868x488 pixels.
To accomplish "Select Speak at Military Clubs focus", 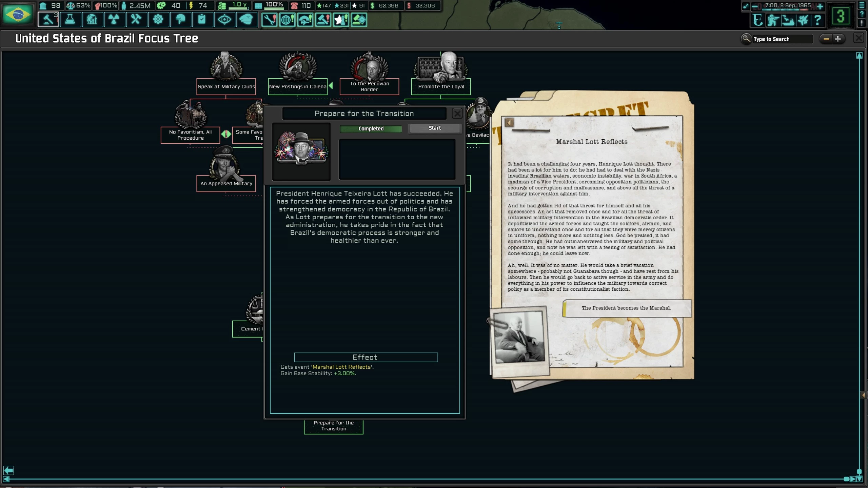I will tap(226, 87).
